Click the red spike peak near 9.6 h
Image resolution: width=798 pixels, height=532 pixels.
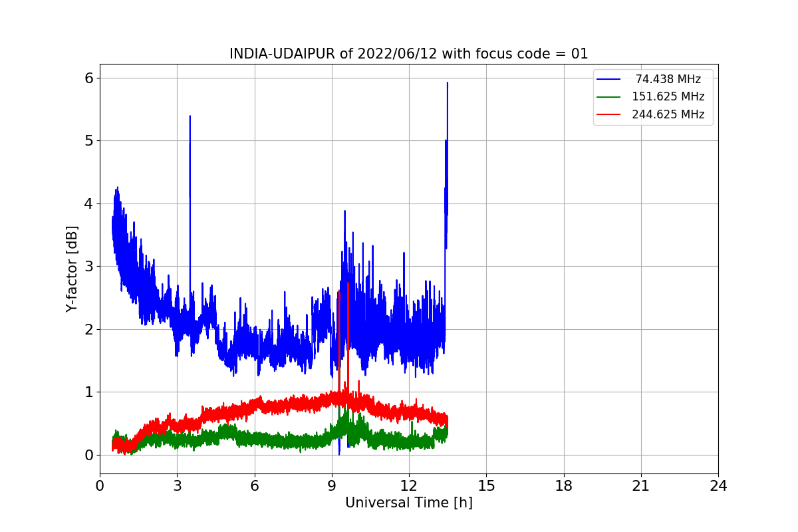(x=348, y=283)
